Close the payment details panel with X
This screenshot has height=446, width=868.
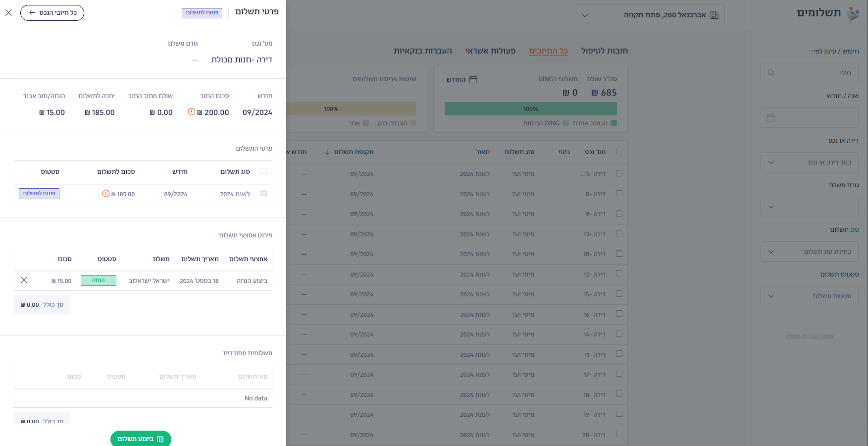[9, 13]
